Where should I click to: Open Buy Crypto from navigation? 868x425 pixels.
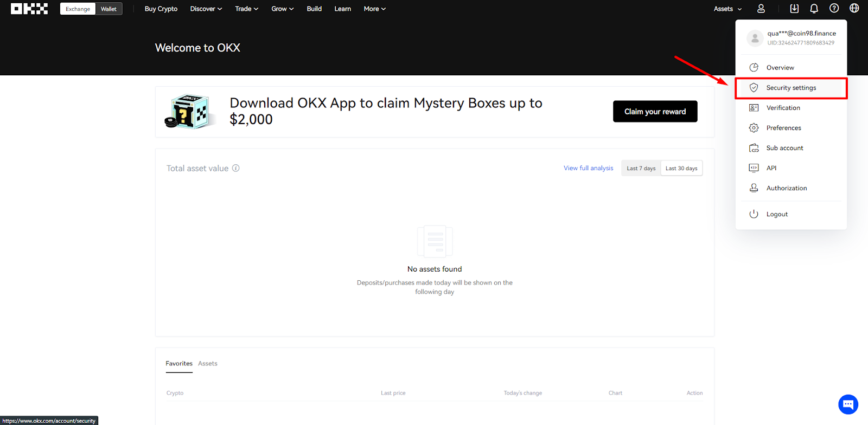point(161,9)
